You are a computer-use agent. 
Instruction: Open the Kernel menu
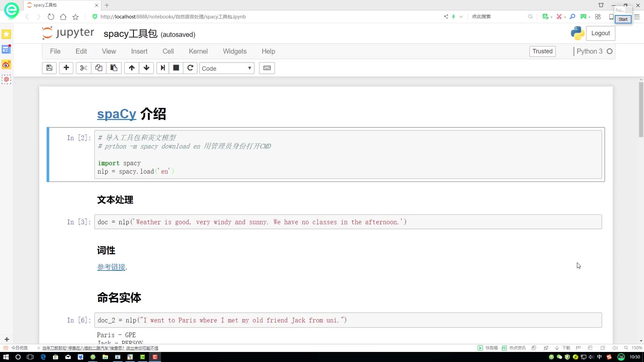[x=198, y=51]
